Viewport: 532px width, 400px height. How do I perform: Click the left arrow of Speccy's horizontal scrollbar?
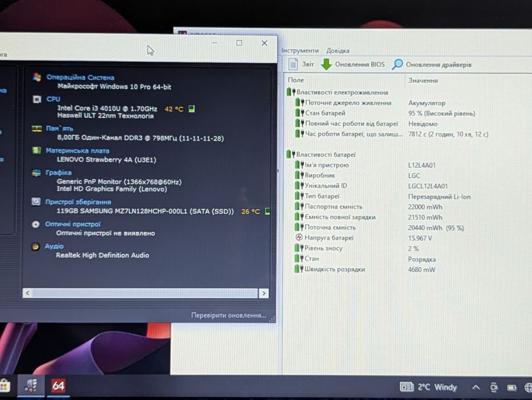[x=28, y=293]
